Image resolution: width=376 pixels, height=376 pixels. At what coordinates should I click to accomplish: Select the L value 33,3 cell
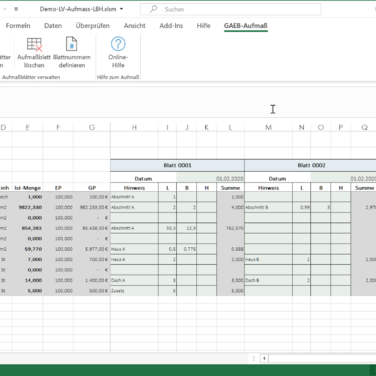(167, 228)
